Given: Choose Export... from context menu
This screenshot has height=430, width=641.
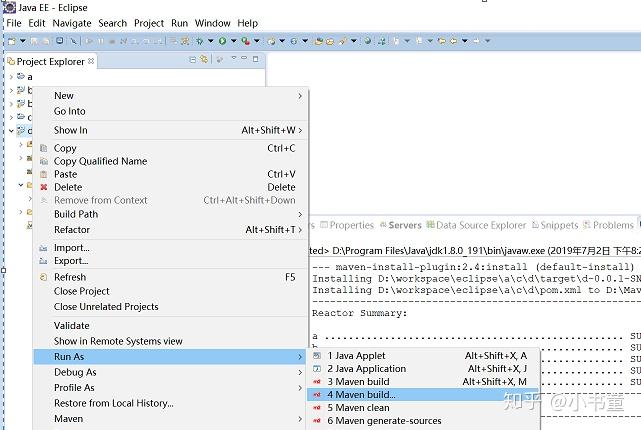Looking at the screenshot, I should (171, 261).
